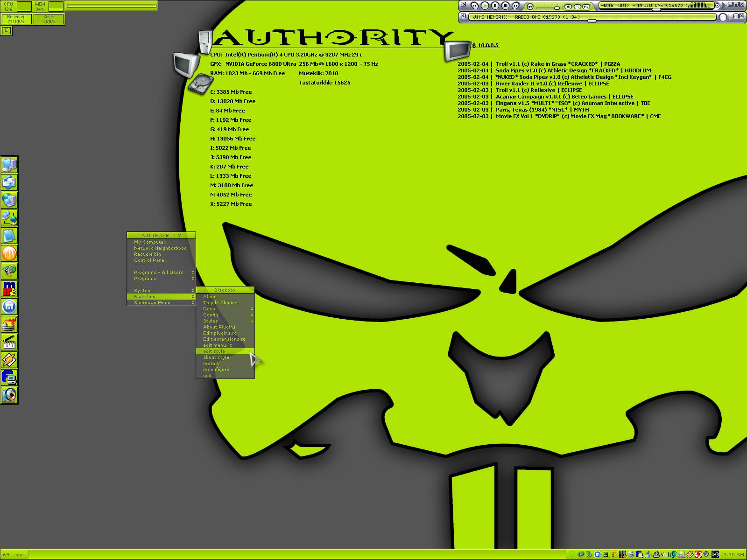747x560 pixels.
Task: Toggle the Winamp PL playlist button
Action: pyautogui.click(x=577, y=7)
